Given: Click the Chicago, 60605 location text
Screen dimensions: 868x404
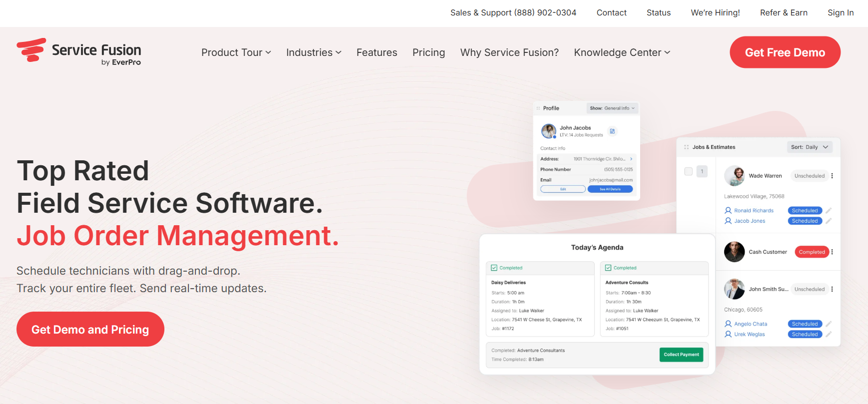Looking at the screenshot, I should click(743, 310).
